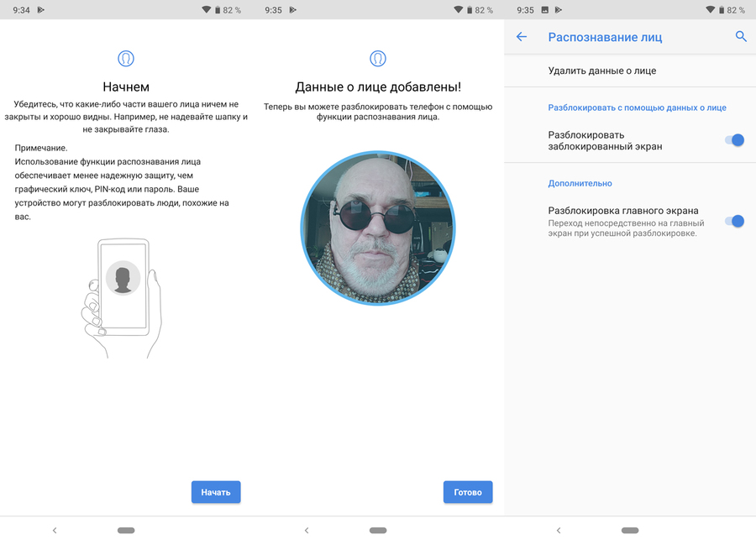Viewport: 756px width, 545px height.
Task: Tap Wi-Fi status icon on settings screen
Action: (710, 9)
